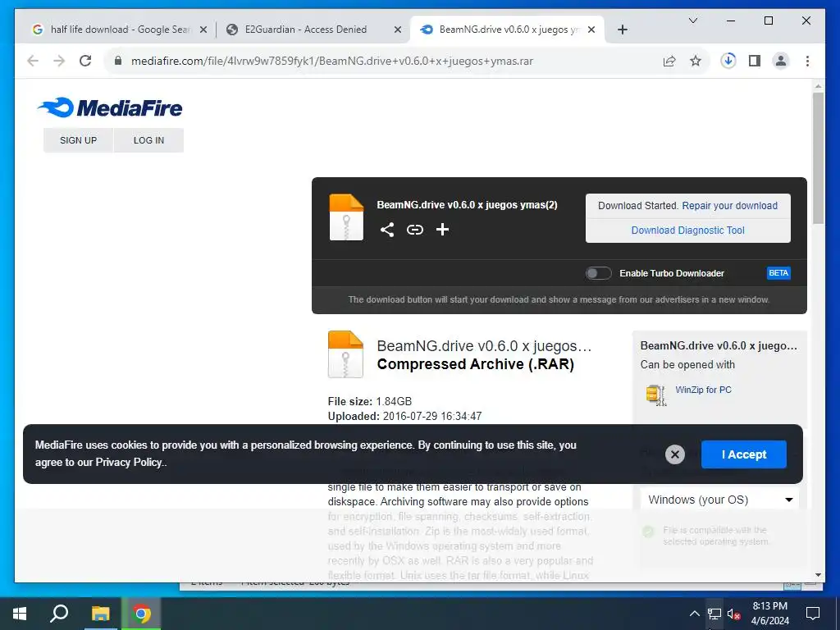Open WinZip for PC link

703,390
